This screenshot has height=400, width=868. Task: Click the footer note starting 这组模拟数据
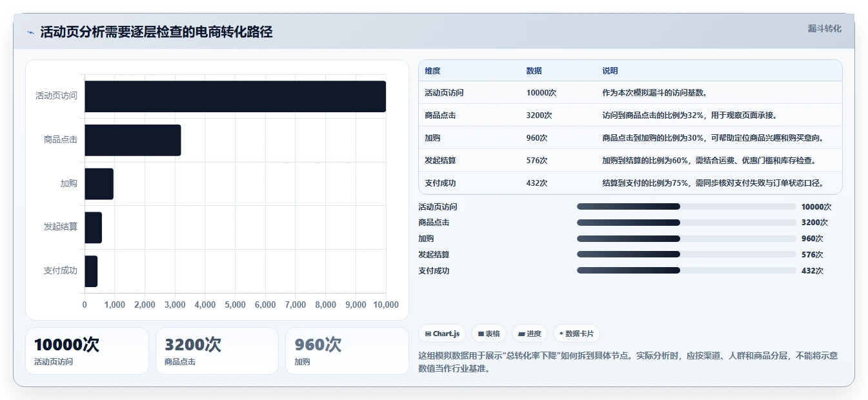pyautogui.click(x=628, y=362)
